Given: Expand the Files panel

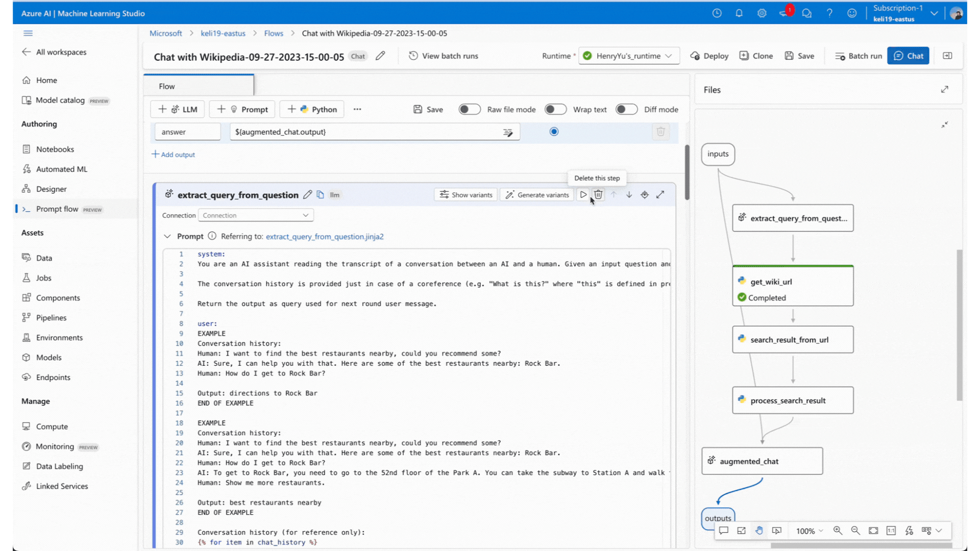Looking at the screenshot, I should pyautogui.click(x=944, y=89).
